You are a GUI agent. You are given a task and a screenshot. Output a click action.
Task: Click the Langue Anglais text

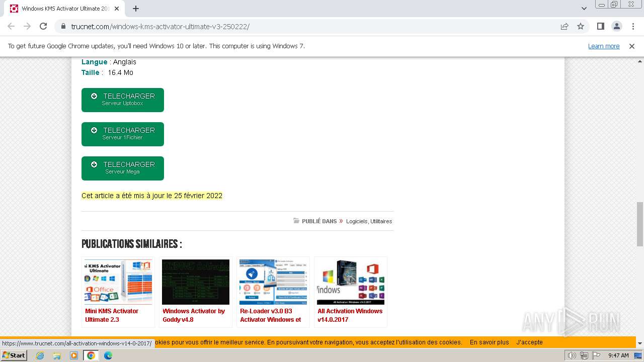coord(109,62)
